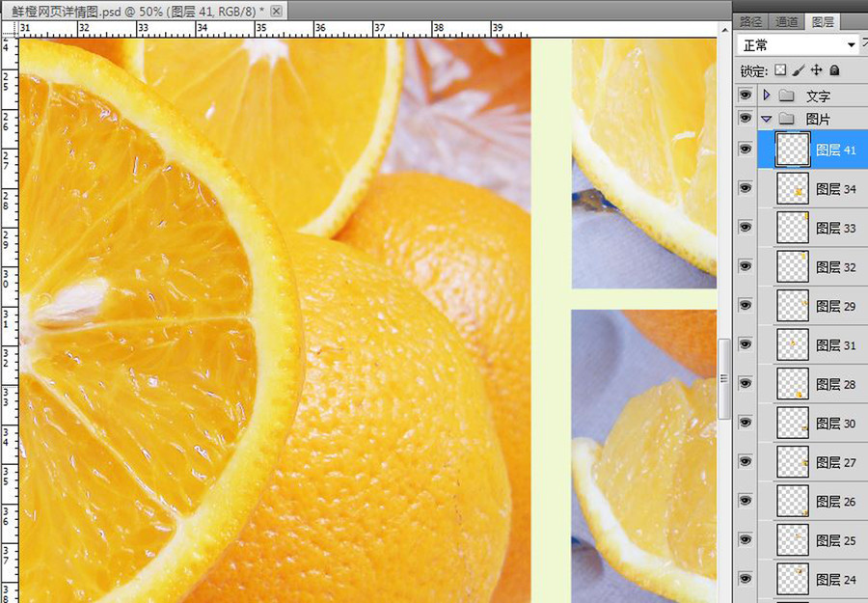
Task: Click the folder icon of the 图片 group
Action: point(787,119)
